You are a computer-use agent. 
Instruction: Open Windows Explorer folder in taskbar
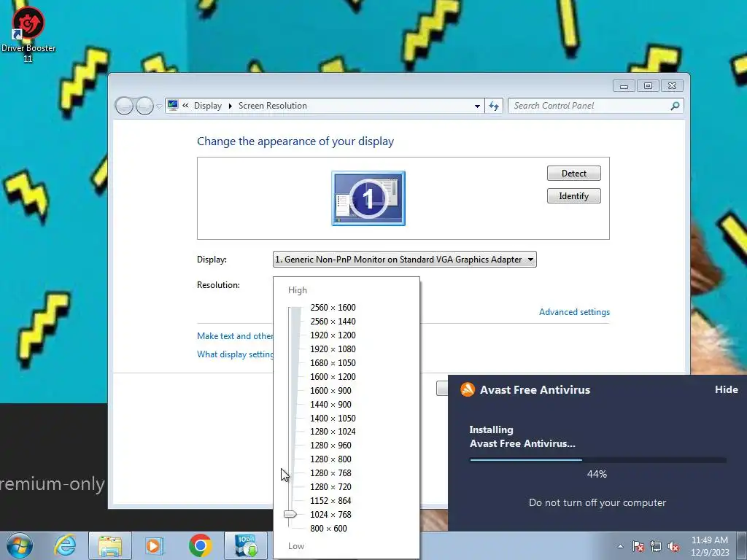click(x=110, y=545)
